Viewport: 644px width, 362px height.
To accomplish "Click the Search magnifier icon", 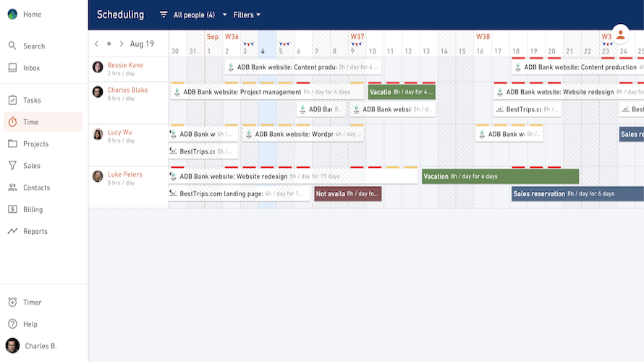I will (x=12, y=46).
